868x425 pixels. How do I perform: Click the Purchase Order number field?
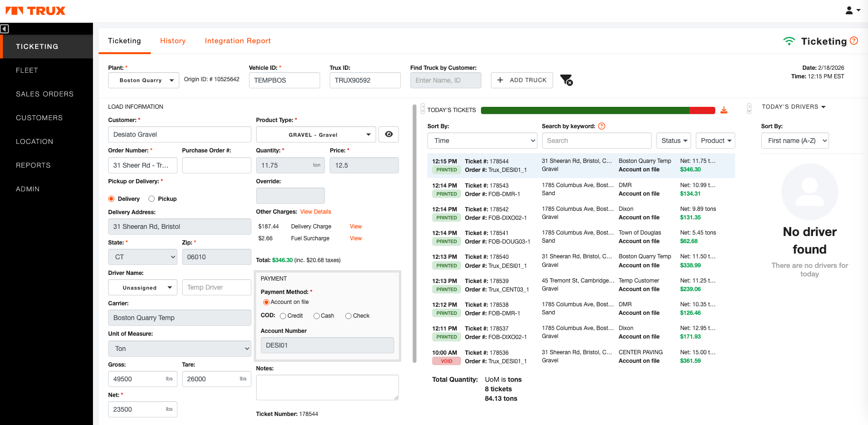(x=217, y=165)
